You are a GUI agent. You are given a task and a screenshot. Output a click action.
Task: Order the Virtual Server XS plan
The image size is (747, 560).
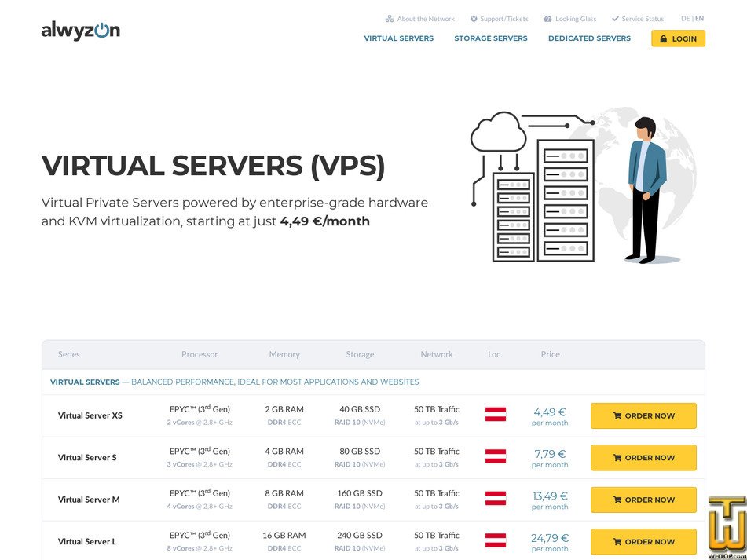point(643,415)
